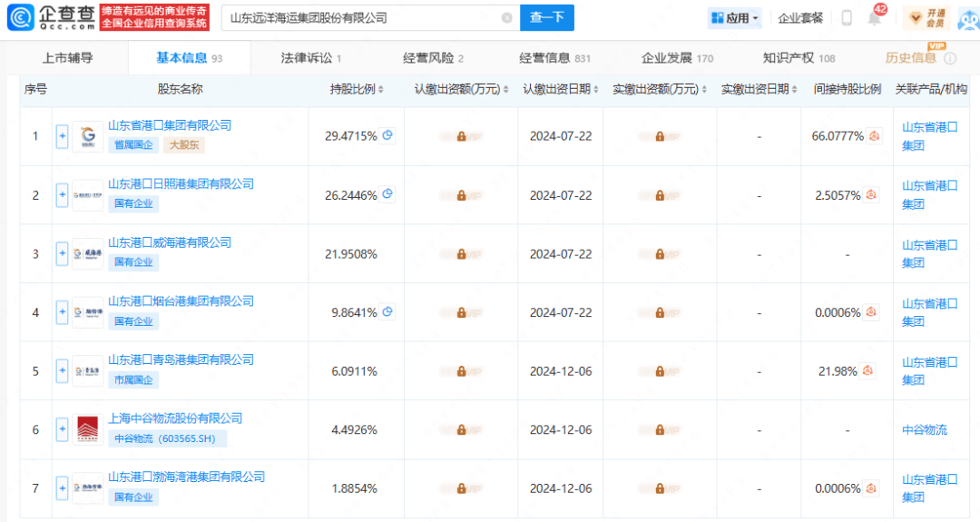Switch to 历史信息 VIP tab
980x522 pixels.
[x=911, y=58]
